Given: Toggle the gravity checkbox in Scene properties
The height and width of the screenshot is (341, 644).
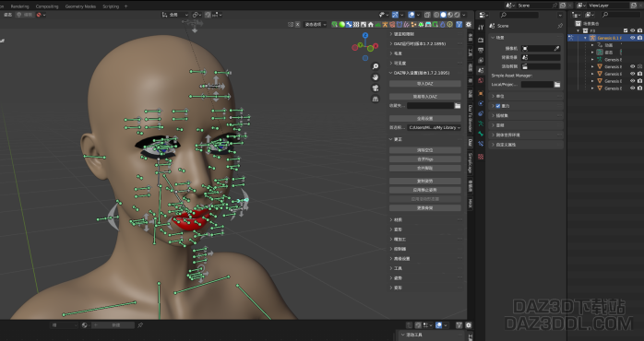Looking at the screenshot, I should [498, 106].
